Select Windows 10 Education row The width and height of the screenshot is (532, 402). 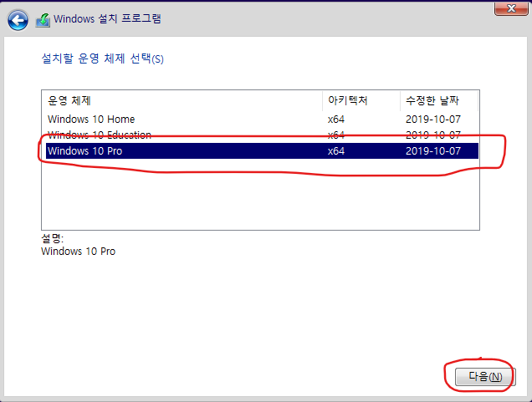pyautogui.click(x=262, y=135)
